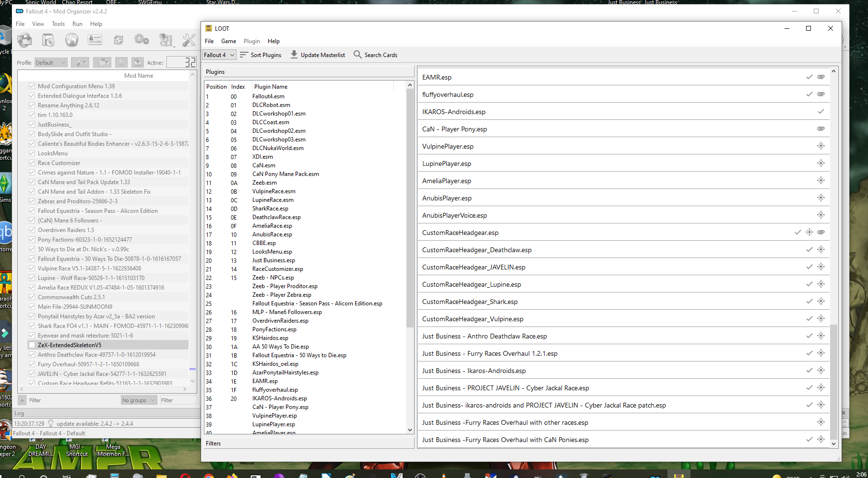Click the mod list Filter input field

[x=178, y=400]
